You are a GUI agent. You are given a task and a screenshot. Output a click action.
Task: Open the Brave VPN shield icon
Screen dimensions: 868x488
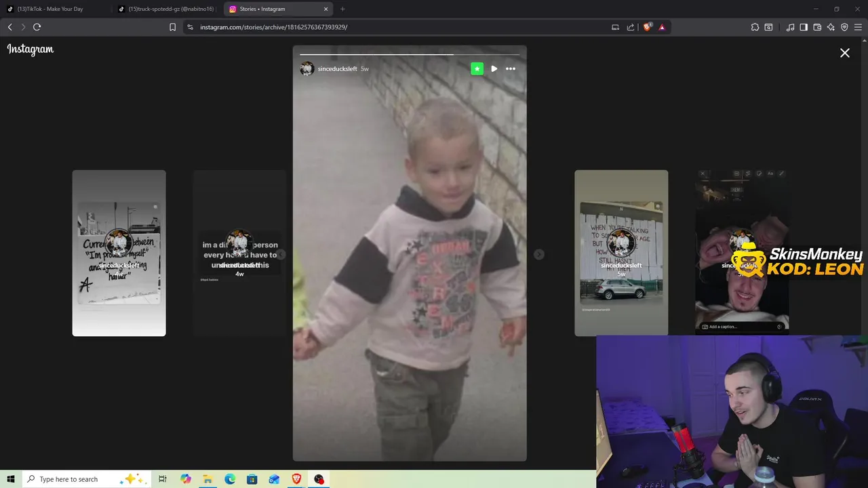coord(844,27)
